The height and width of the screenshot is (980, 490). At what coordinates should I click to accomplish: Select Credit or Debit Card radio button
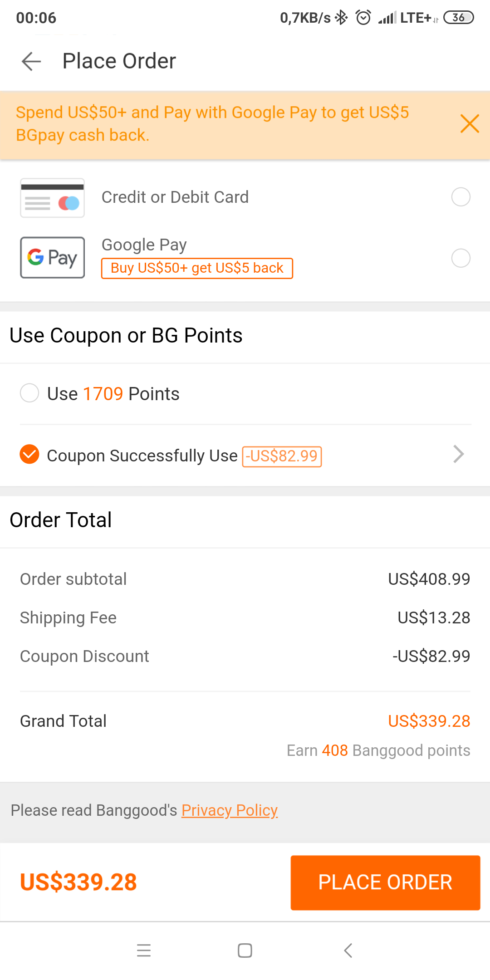pos(461,197)
